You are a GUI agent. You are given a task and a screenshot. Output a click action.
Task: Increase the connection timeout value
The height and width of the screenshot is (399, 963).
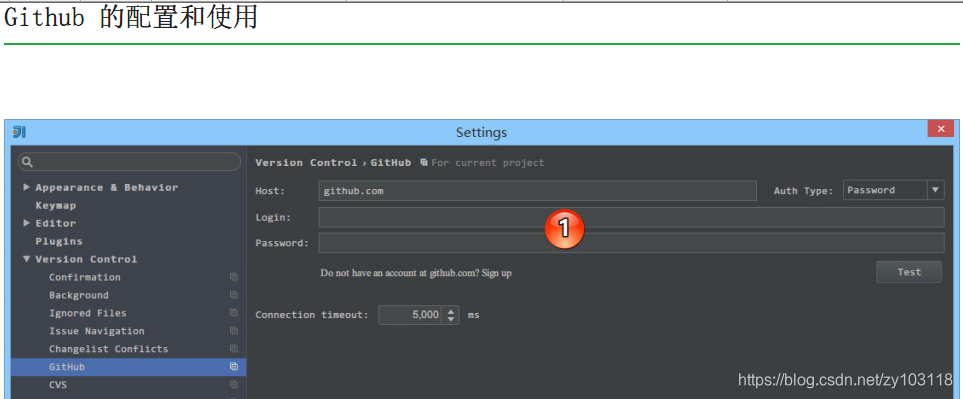pos(451,311)
